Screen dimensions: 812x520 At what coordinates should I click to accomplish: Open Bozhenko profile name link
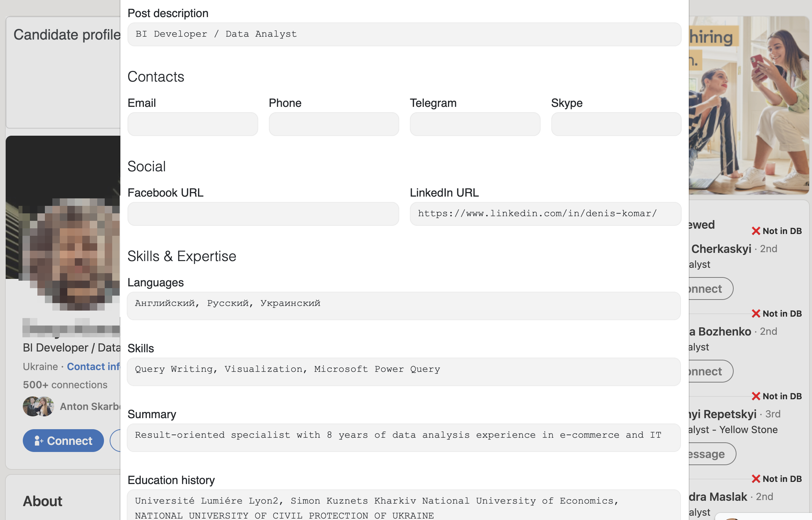click(x=720, y=331)
